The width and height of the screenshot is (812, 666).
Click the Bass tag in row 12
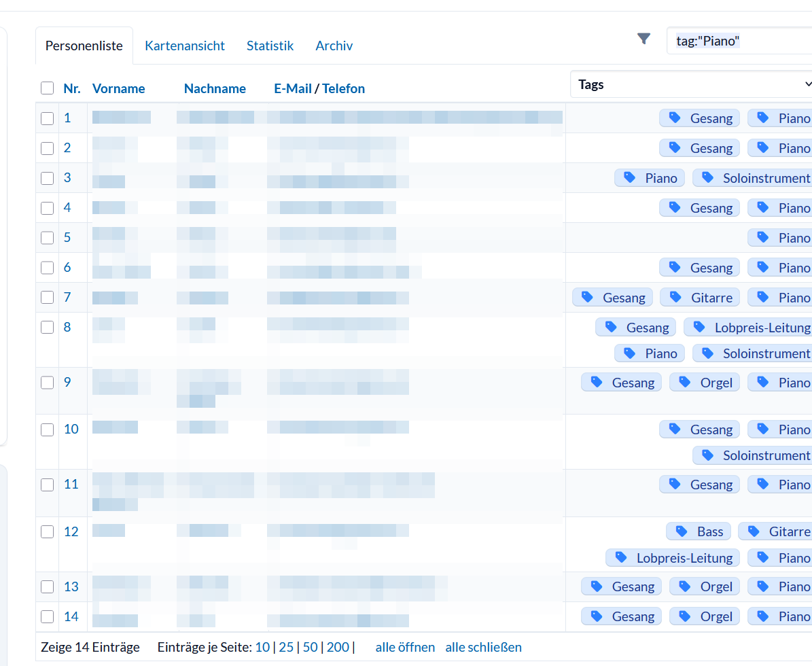click(x=699, y=531)
